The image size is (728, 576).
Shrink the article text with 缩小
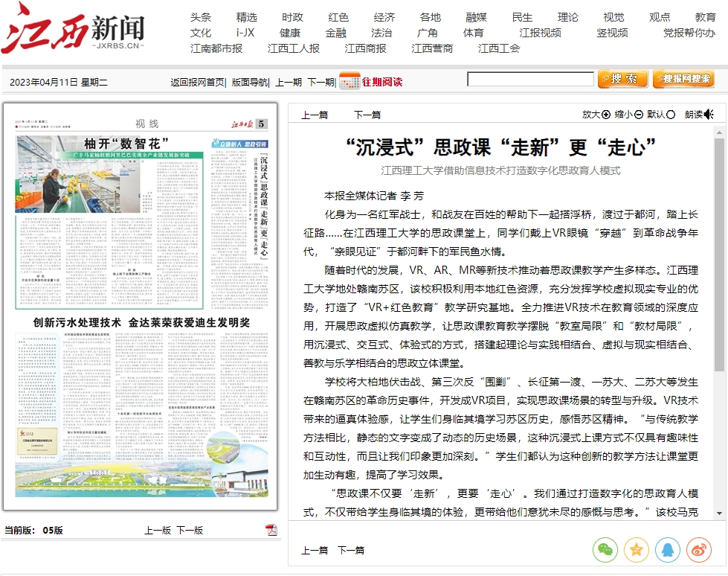coord(628,115)
